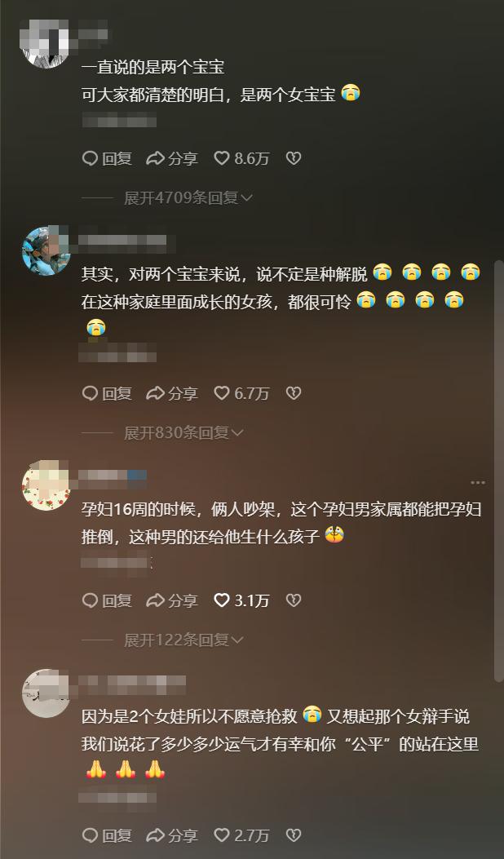This screenshot has height=859, width=504.
Task: Open the three-dot more menu on third comment
Action: 478,483
